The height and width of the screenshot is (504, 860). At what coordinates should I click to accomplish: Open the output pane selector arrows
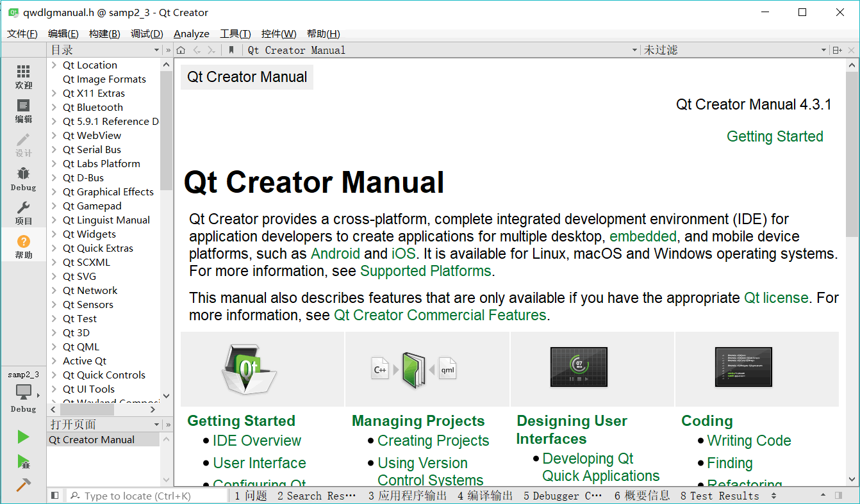[773, 496]
